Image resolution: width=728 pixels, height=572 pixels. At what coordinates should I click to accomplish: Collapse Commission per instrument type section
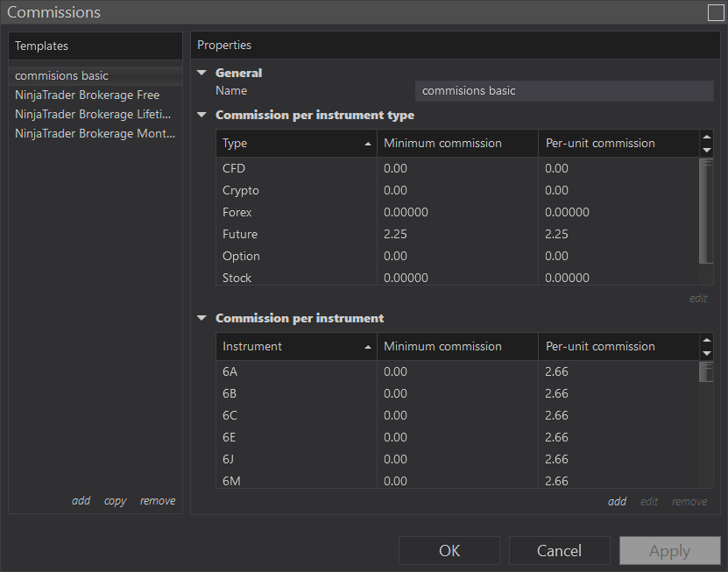(x=201, y=116)
